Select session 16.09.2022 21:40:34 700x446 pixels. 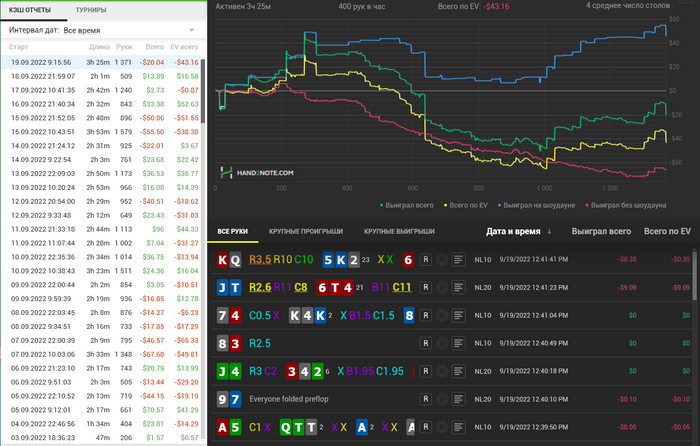[102, 104]
